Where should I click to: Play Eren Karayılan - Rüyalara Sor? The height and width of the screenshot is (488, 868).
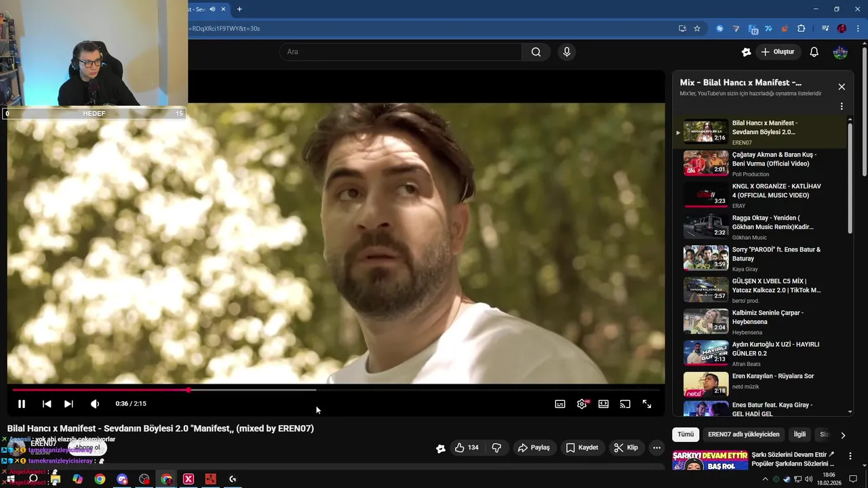point(759,385)
